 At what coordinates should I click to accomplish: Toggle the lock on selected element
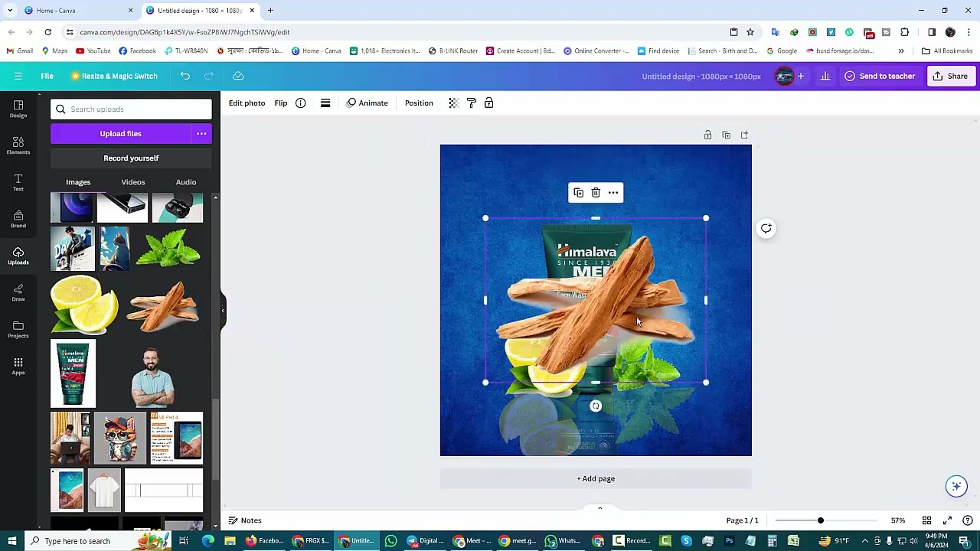(x=489, y=103)
